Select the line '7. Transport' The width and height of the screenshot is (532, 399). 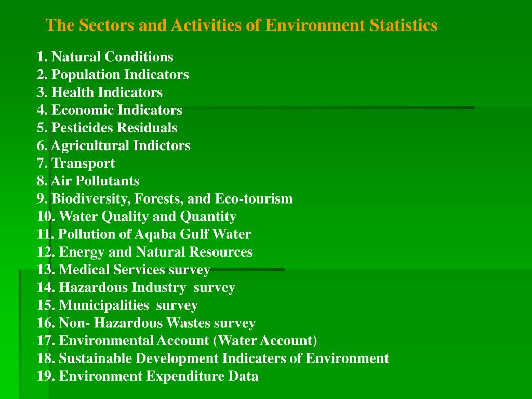point(76,164)
